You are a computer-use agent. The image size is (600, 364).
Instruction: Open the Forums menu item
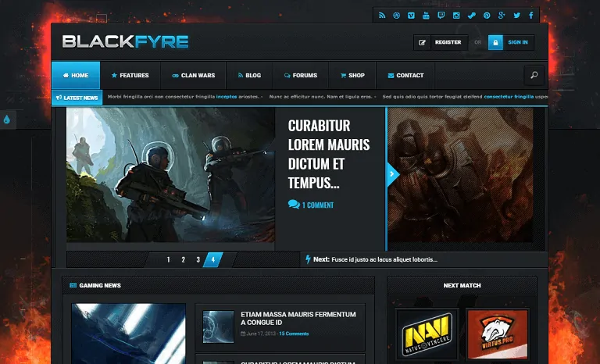(x=301, y=76)
